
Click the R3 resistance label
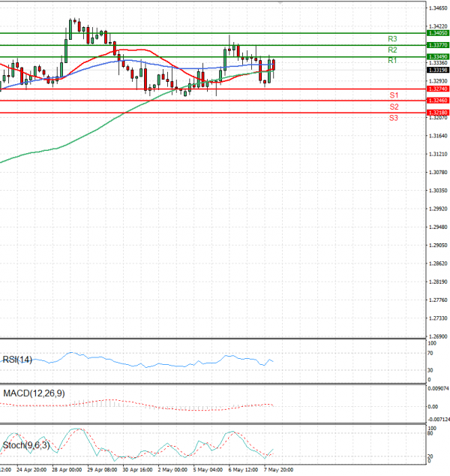pos(392,39)
